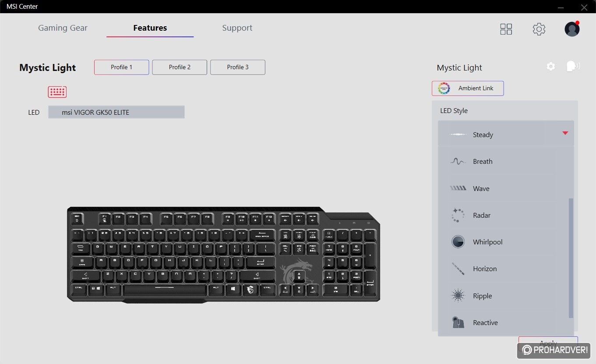
Task: Select the Steady style field
Action: click(x=506, y=133)
